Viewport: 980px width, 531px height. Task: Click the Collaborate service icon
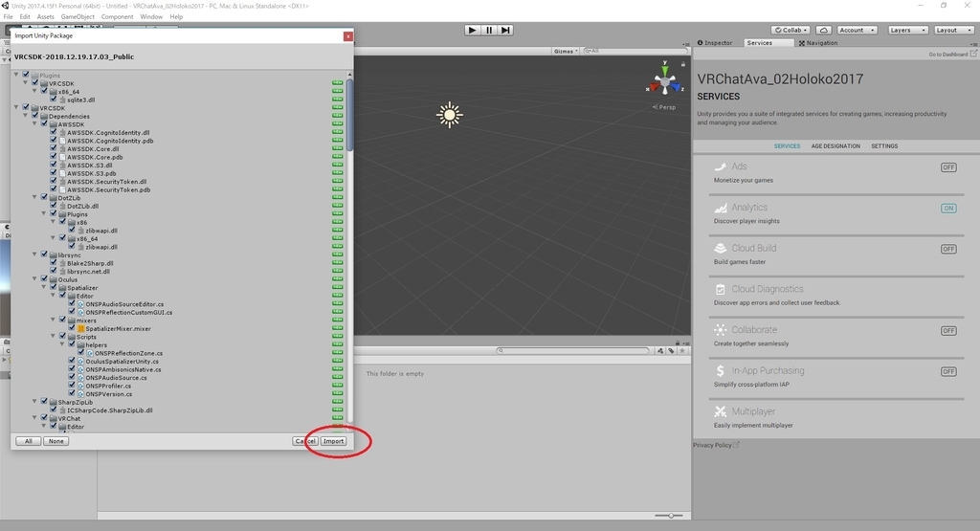720,330
